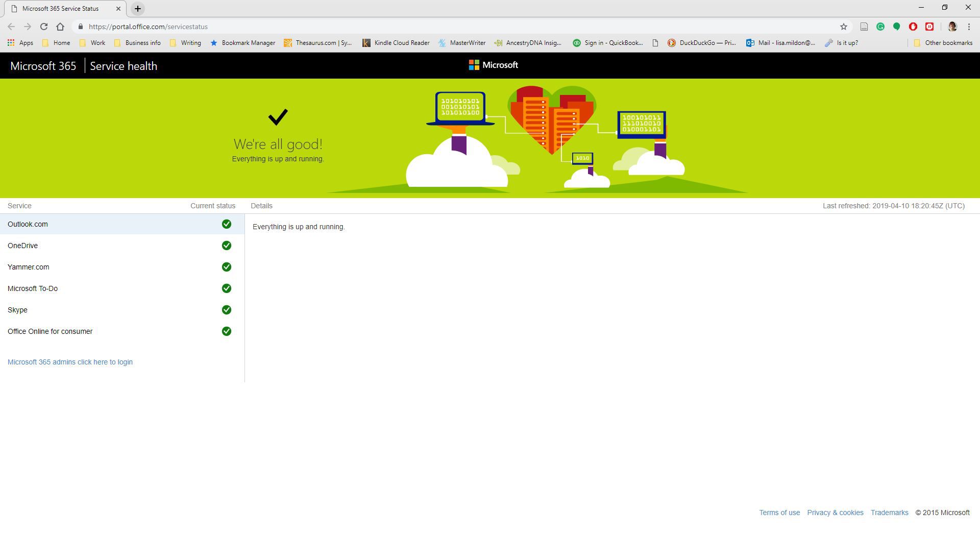Open the Bookmark Manager bookmark
Viewport: 980px width, 536px height.
(x=243, y=43)
